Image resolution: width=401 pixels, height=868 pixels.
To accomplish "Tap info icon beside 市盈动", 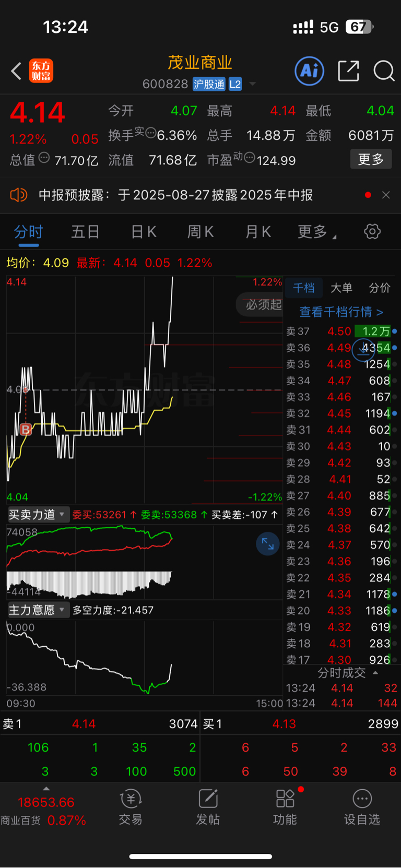I will (x=249, y=157).
